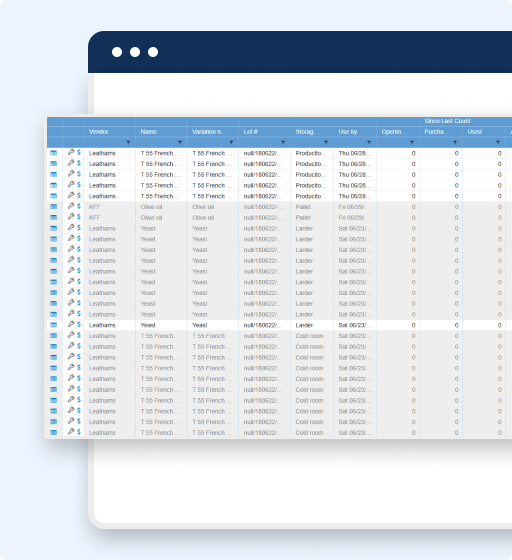The height and width of the screenshot is (560, 512).
Task: Open details icon on the highlighted white Yeast row
Action: [54, 325]
